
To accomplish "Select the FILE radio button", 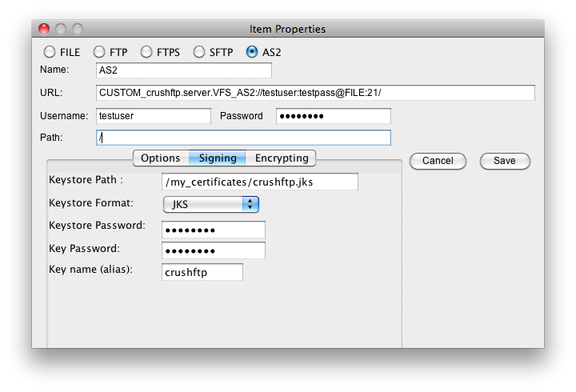I will click(50, 52).
